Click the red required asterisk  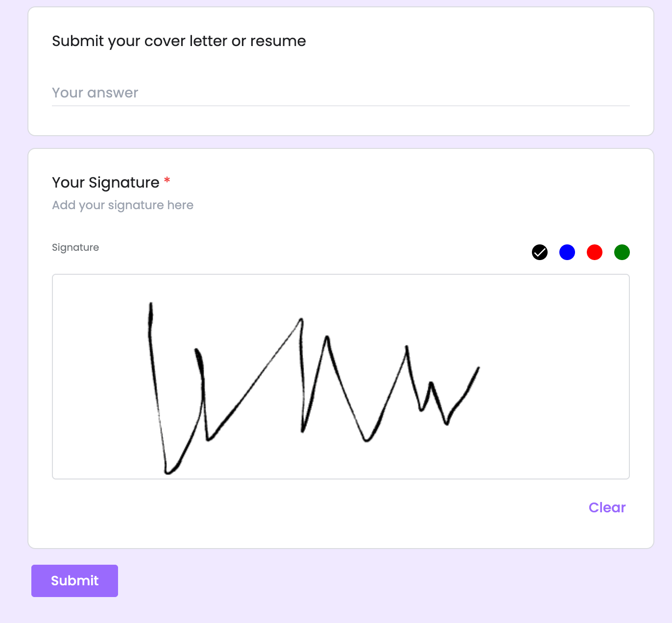[x=167, y=181]
